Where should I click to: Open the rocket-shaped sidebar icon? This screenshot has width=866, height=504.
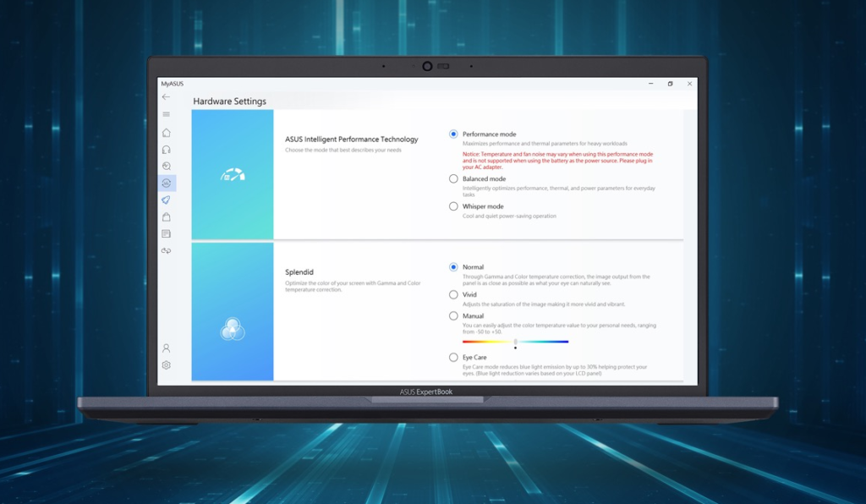pyautogui.click(x=167, y=200)
